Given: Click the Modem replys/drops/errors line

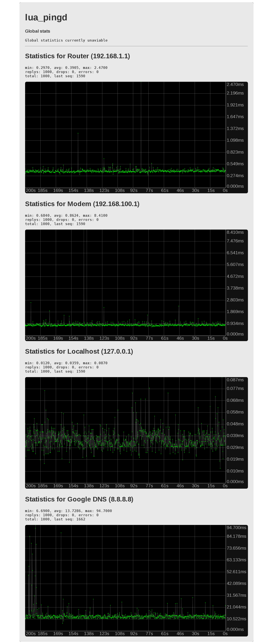Looking at the screenshot, I should 62,220.
